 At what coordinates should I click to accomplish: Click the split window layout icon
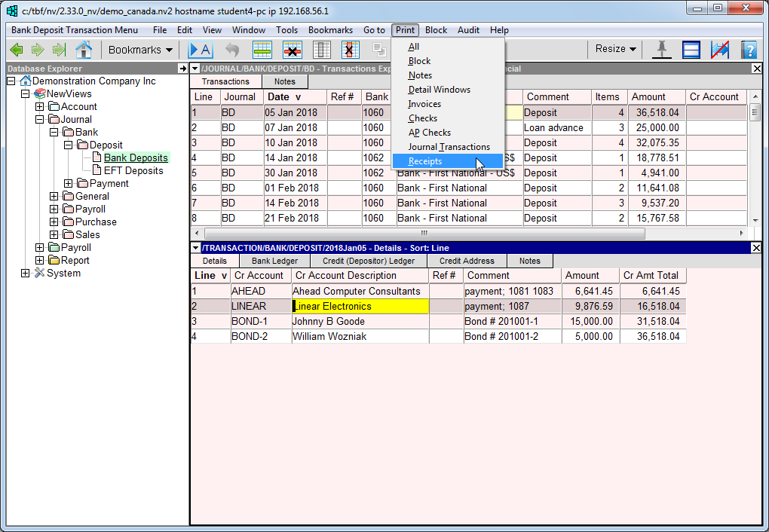[691, 50]
